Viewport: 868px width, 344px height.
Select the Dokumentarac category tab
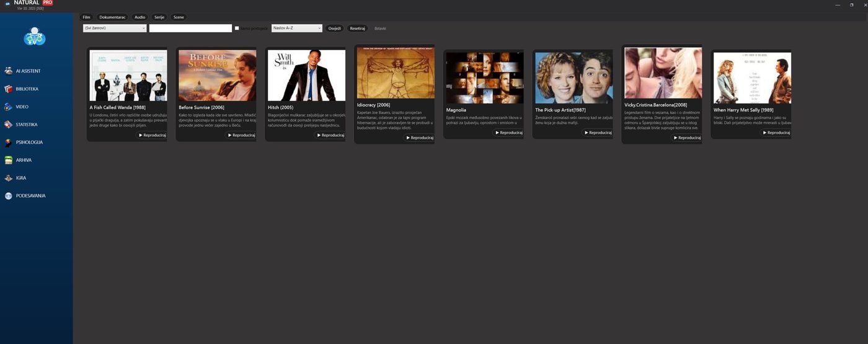pyautogui.click(x=112, y=17)
